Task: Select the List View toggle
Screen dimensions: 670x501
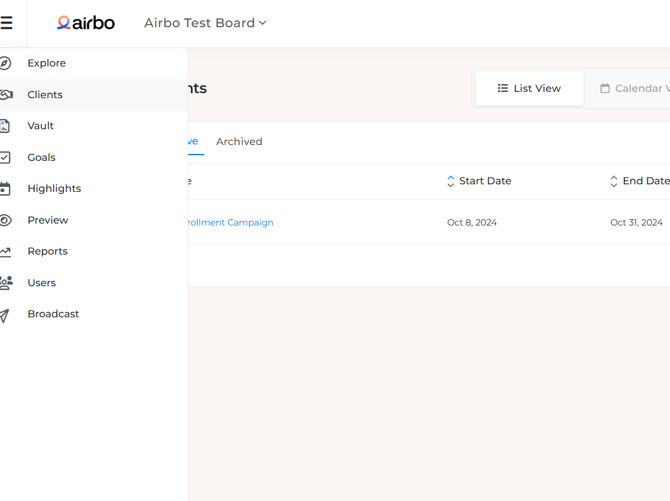Action: (529, 89)
